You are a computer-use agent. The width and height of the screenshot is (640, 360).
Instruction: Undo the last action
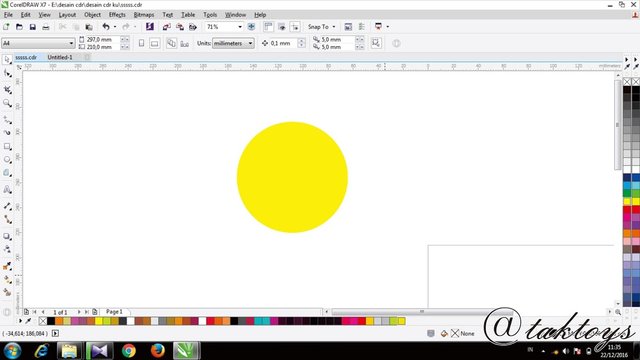pos(106,27)
